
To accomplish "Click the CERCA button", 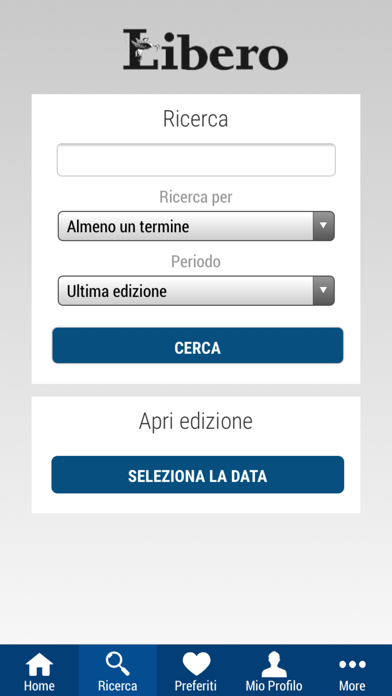I will tap(198, 345).
